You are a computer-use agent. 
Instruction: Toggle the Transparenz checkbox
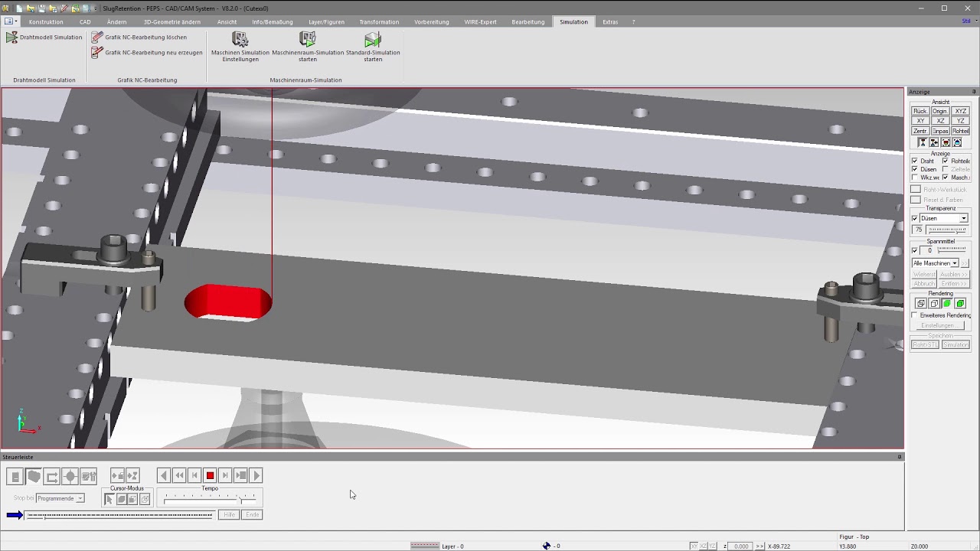[x=914, y=218]
